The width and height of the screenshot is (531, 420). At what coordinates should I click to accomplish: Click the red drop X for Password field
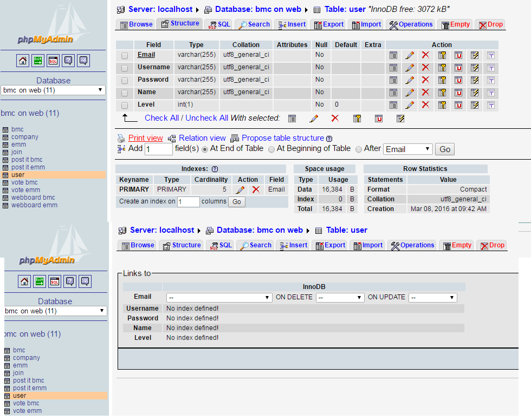pos(425,80)
